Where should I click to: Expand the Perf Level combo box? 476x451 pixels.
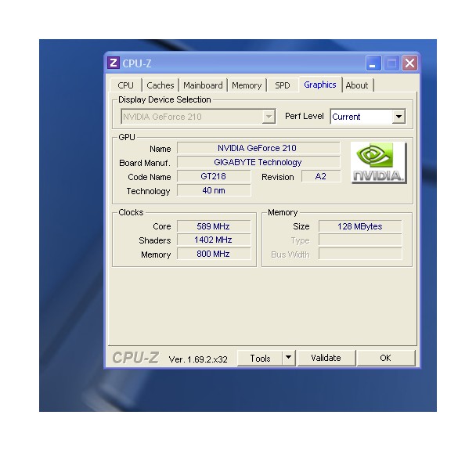(x=368, y=117)
